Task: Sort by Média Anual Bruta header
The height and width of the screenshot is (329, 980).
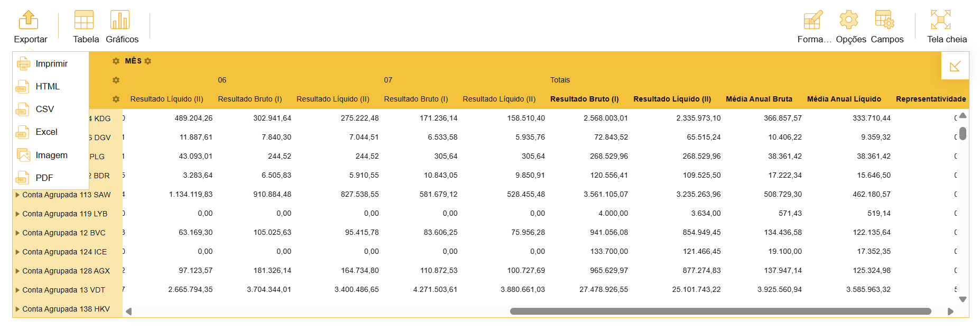Action: tap(759, 99)
